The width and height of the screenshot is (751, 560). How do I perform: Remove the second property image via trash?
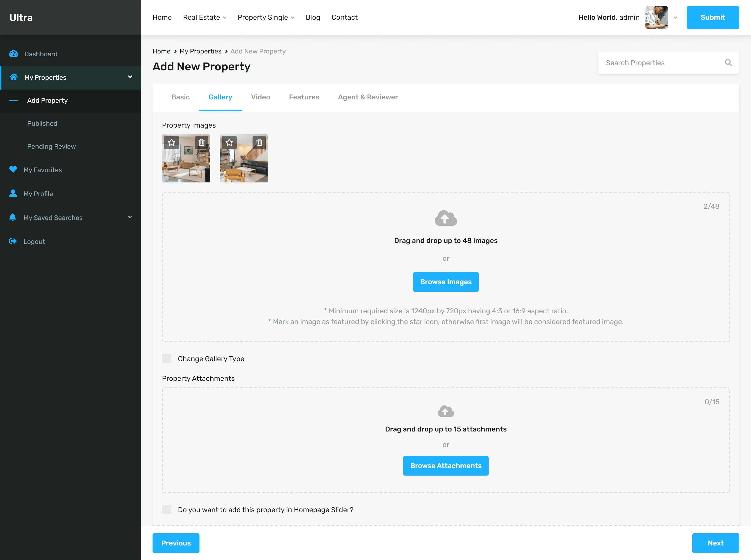259,142
